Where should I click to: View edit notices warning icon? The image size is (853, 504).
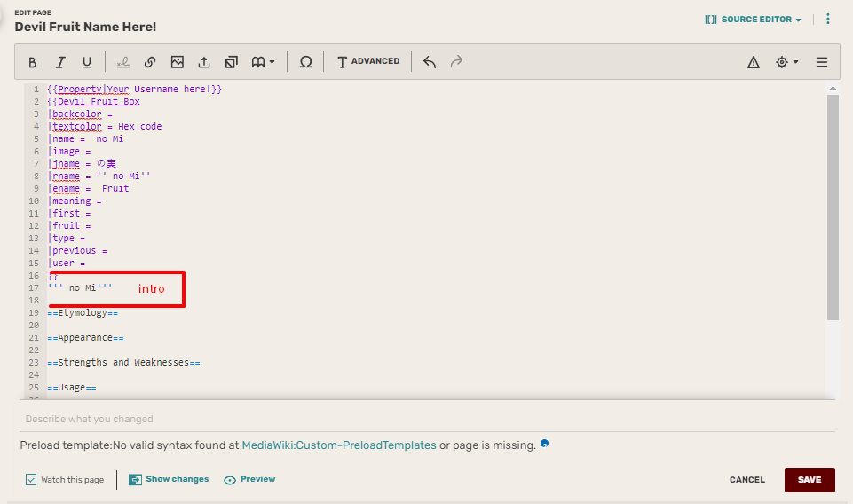tap(754, 62)
